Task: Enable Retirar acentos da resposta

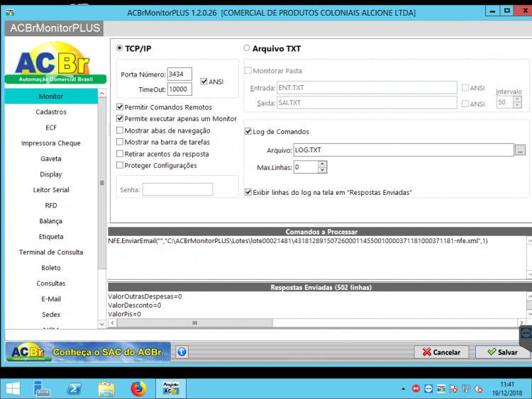Action: coord(120,154)
